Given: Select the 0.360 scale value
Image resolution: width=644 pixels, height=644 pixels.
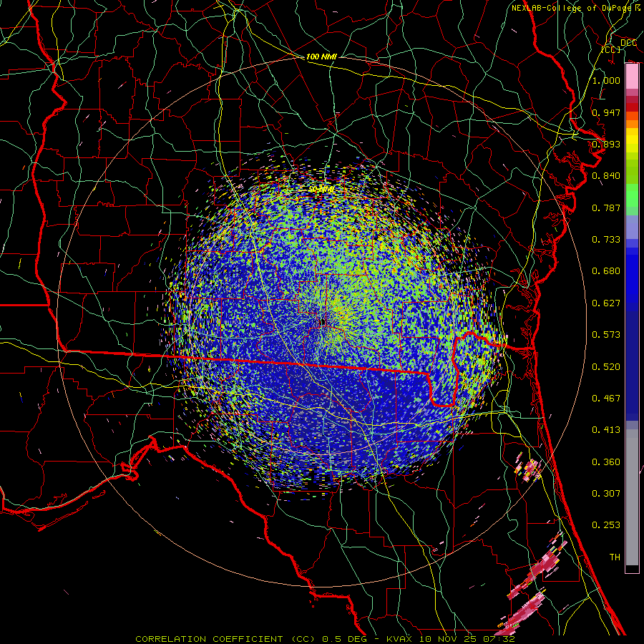Looking at the screenshot, I should [606, 462].
